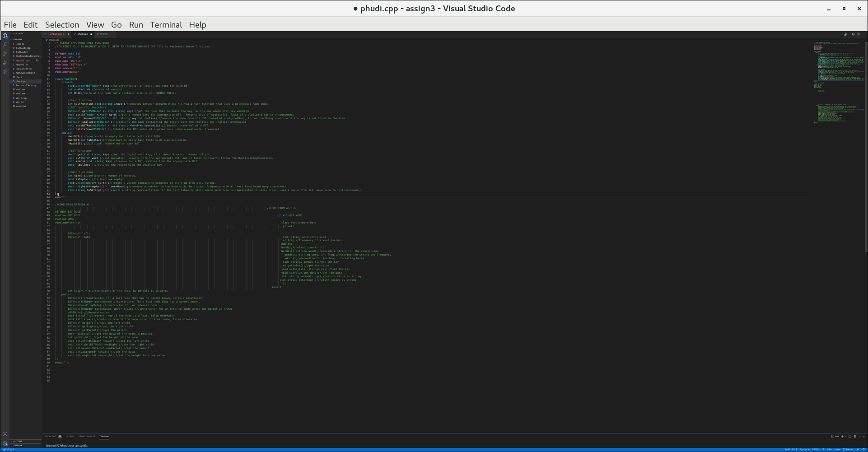Open Source Control from the activity bar
This screenshot has width=868, height=452.
pos(5,53)
